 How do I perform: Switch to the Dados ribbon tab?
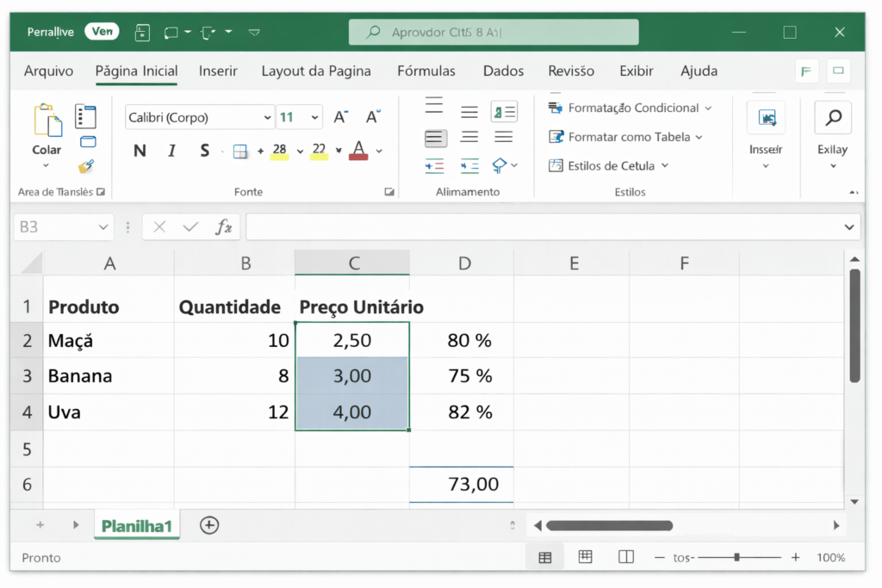(x=503, y=71)
